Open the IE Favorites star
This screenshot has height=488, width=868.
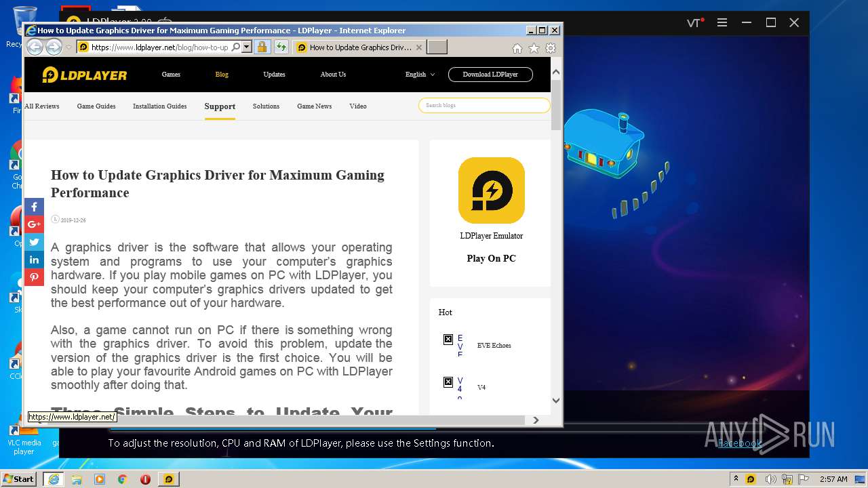point(534,48)
